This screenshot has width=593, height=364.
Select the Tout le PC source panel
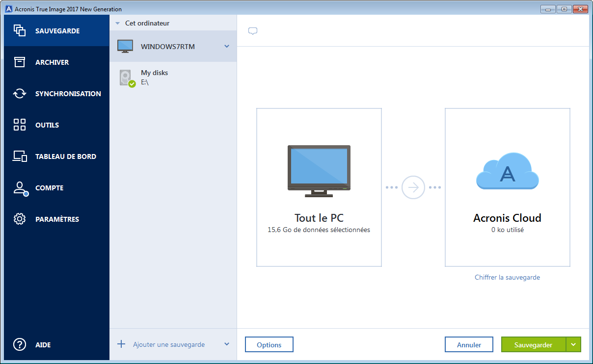tap(319, 187)
